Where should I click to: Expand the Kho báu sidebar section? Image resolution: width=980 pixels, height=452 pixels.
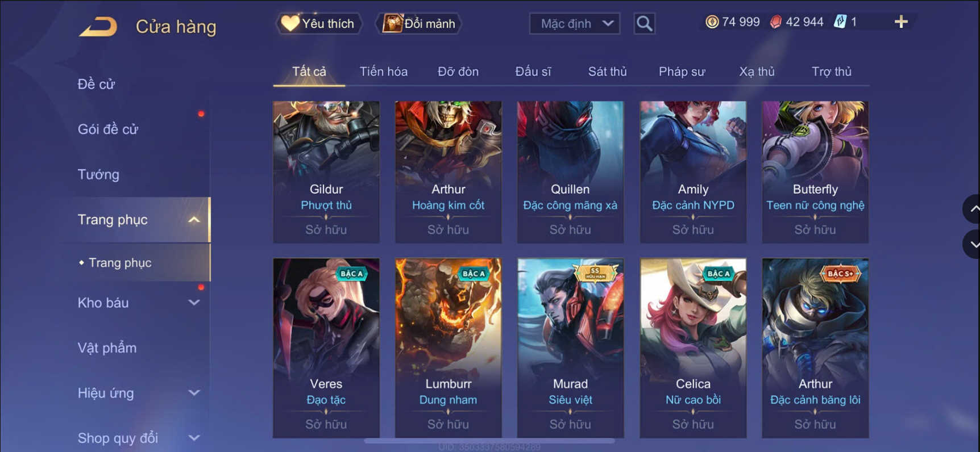pos(194,303)
